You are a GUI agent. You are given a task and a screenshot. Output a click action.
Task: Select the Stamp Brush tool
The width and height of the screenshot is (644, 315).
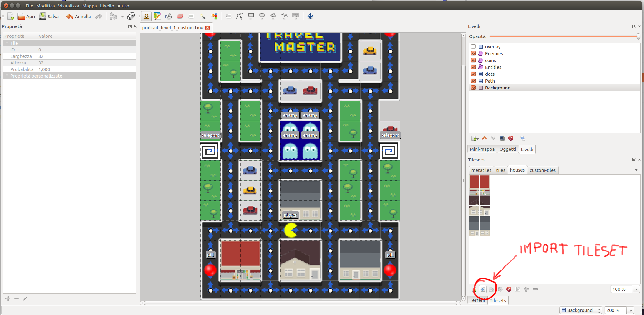[x=146, y=16]
